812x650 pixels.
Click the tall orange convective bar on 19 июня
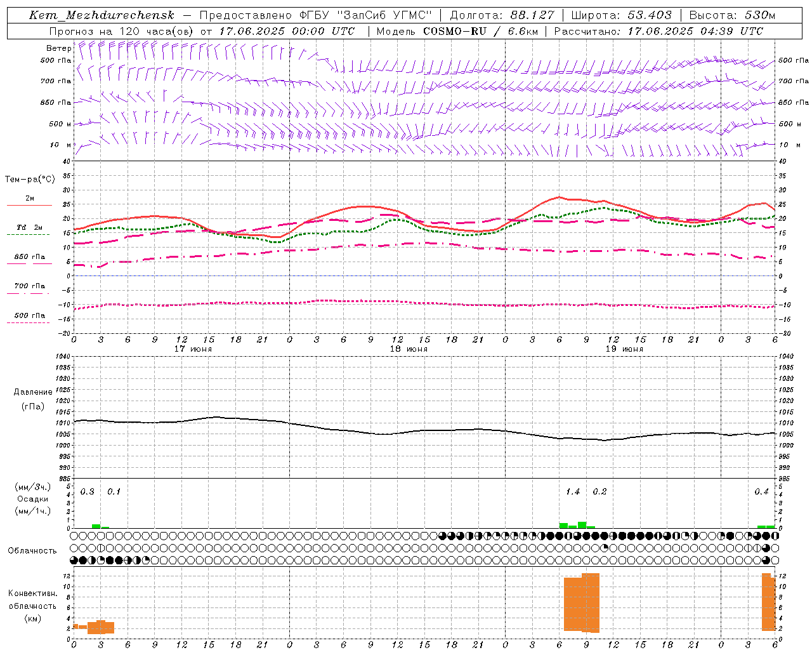click(x=582, y=603)
